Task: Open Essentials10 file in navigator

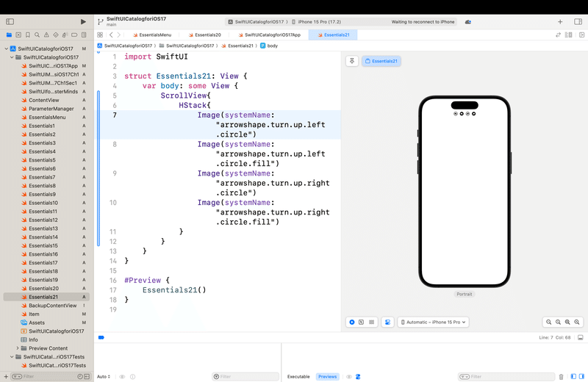Action: [43, 203]
